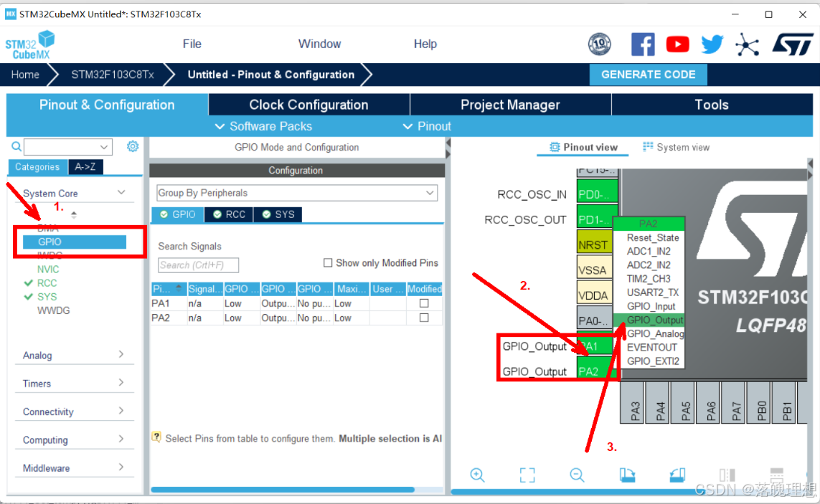Select the GPIO configuration tab
This screenshot has width=820, height=504.
178,214
